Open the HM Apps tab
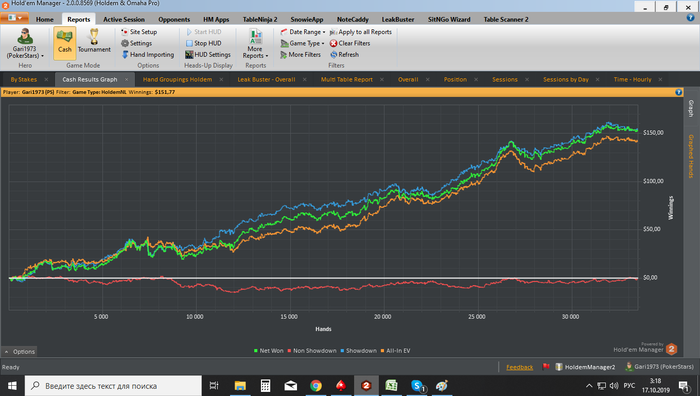This screenshot has width=700, height=396. tap(216, 19)
